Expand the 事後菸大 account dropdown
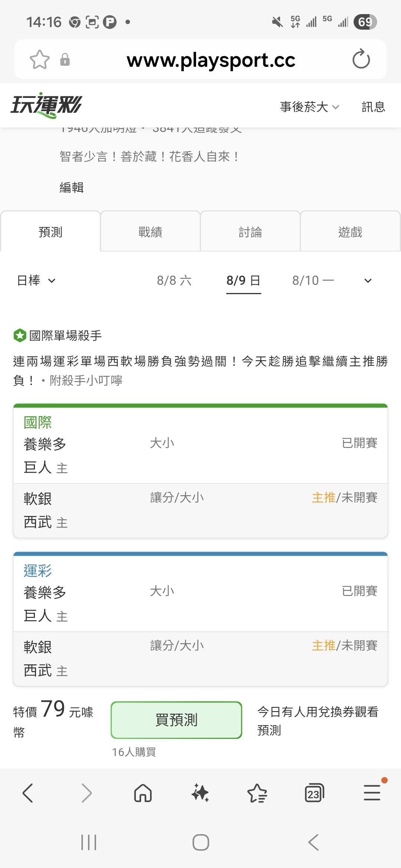 pos(310,107)
